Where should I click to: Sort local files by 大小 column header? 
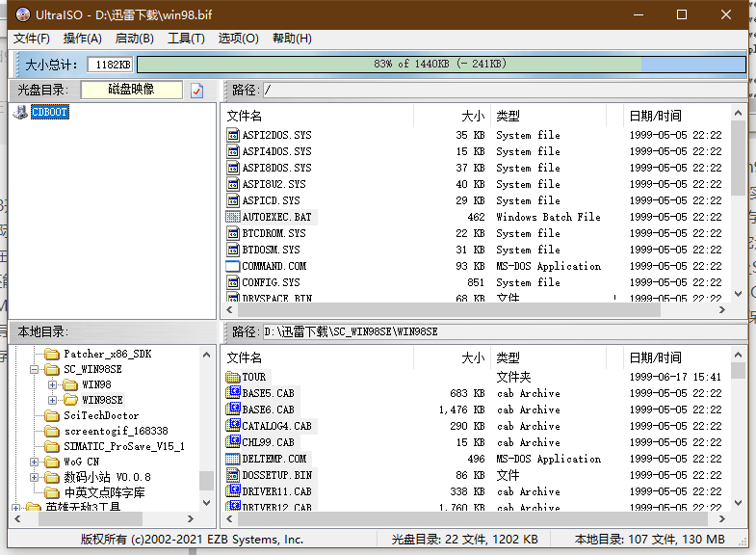[453, 357]
